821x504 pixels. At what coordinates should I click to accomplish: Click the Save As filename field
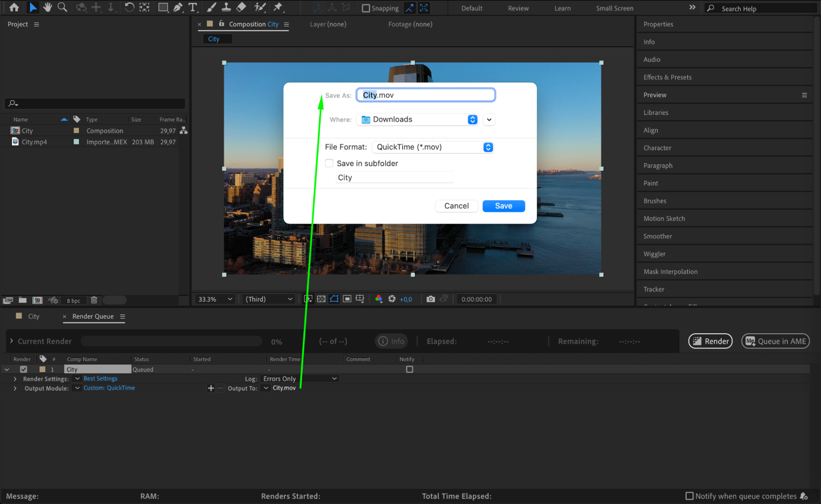pos(425,95)
